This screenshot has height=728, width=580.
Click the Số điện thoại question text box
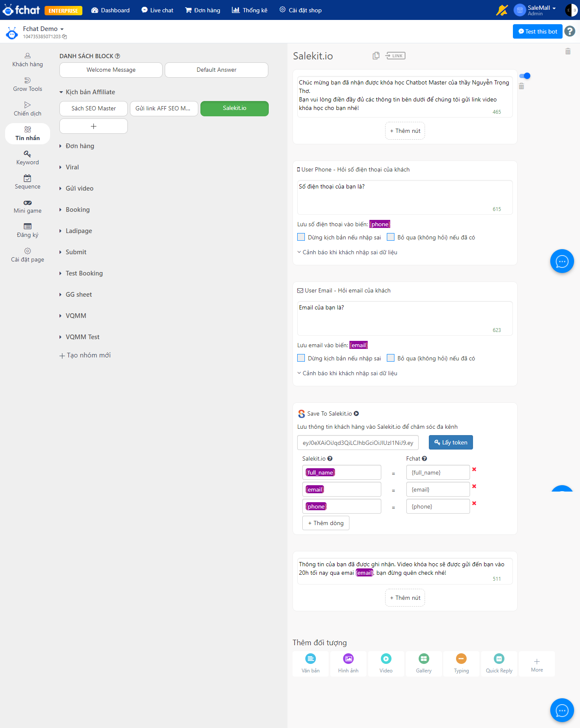(x=405, y=197)
